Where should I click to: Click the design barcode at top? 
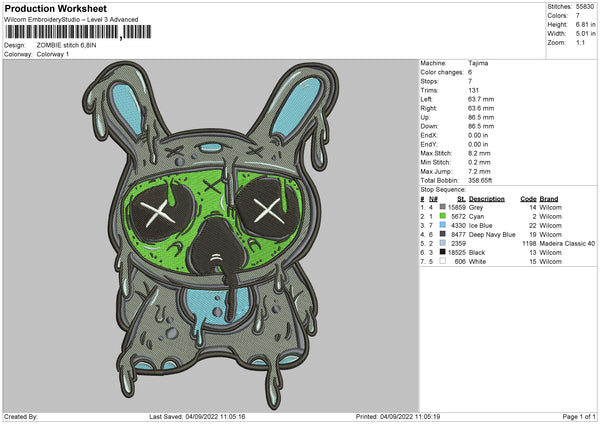[78, 32]
